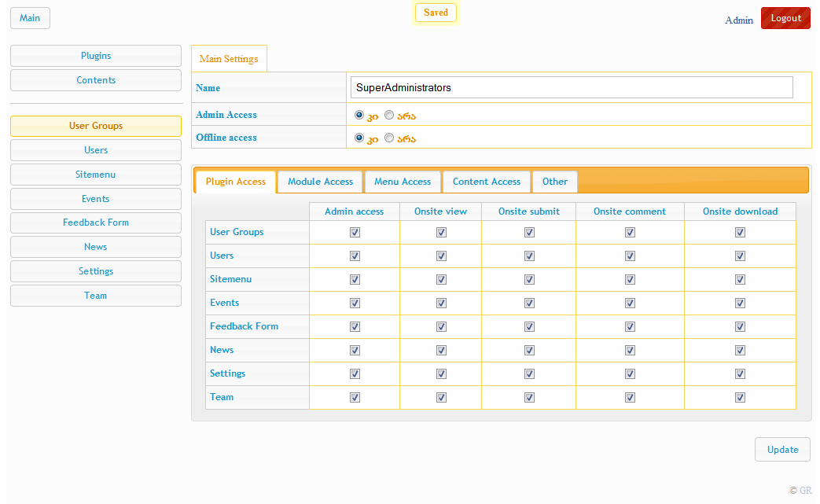Open the Other tab
Image resolution: width=820 pixels, height=504 pixels.
click(x=555, y=182)
